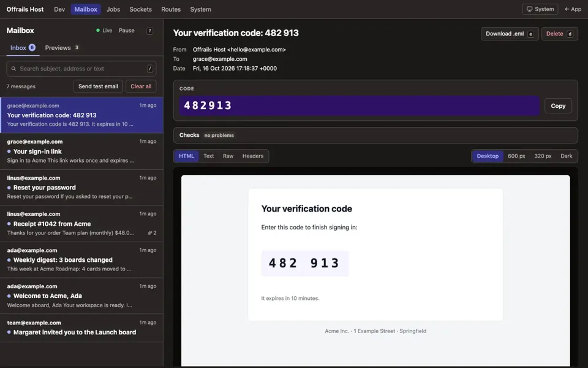
Task: Click the slash shortcut badge in search box
Action: click(x=149, y=69)
